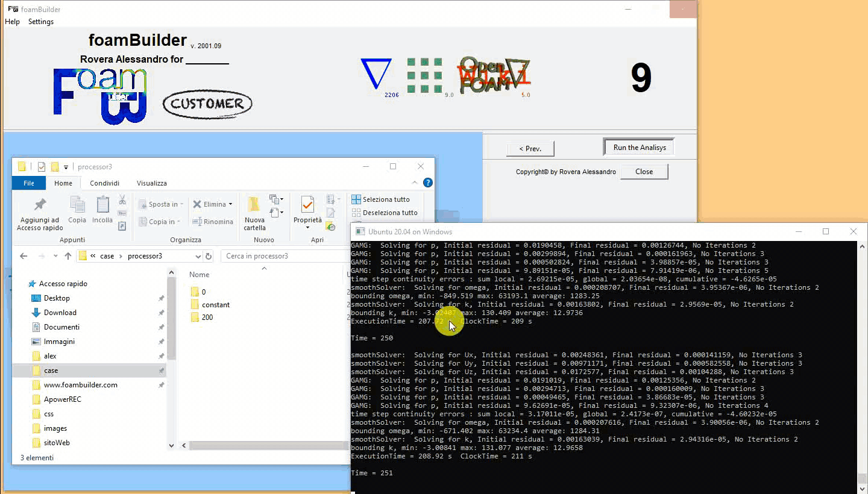
Task: Open the Elimina dropdown arrow
Action: tap(230, 204)
